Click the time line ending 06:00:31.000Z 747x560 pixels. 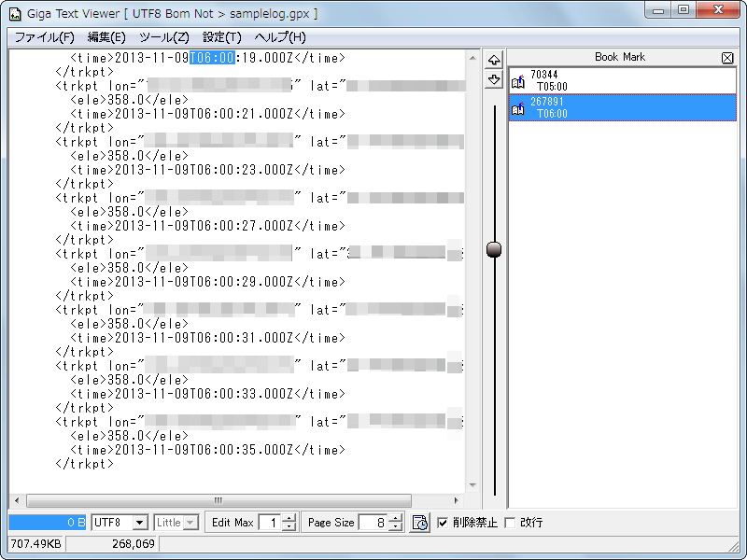pyautogui.click(x=207, y=338)
